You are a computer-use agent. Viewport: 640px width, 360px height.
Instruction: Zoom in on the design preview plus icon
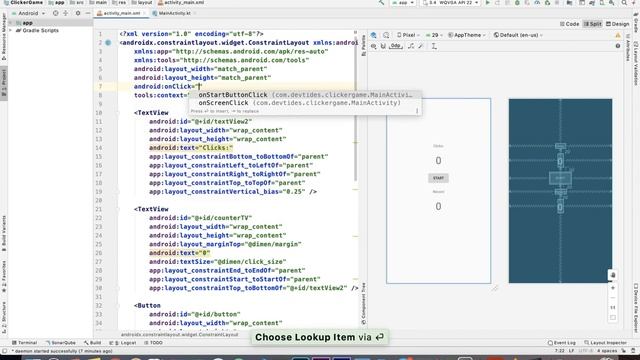pyautogui.click(x=613, y=288)
